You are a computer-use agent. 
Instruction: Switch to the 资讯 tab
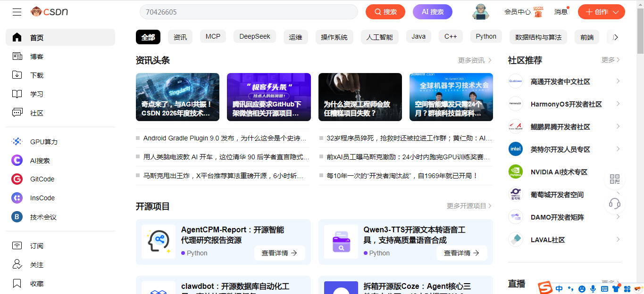(180, 37)
